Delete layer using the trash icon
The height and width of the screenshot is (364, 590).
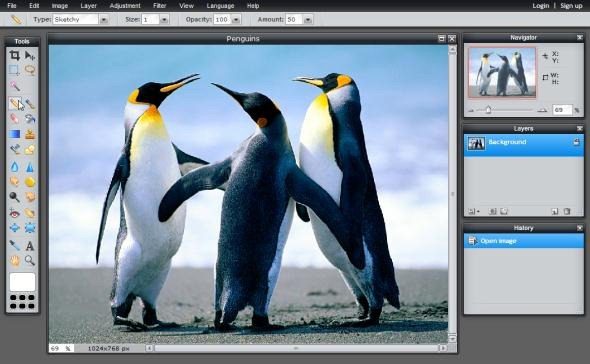click(x=567, y=212)
